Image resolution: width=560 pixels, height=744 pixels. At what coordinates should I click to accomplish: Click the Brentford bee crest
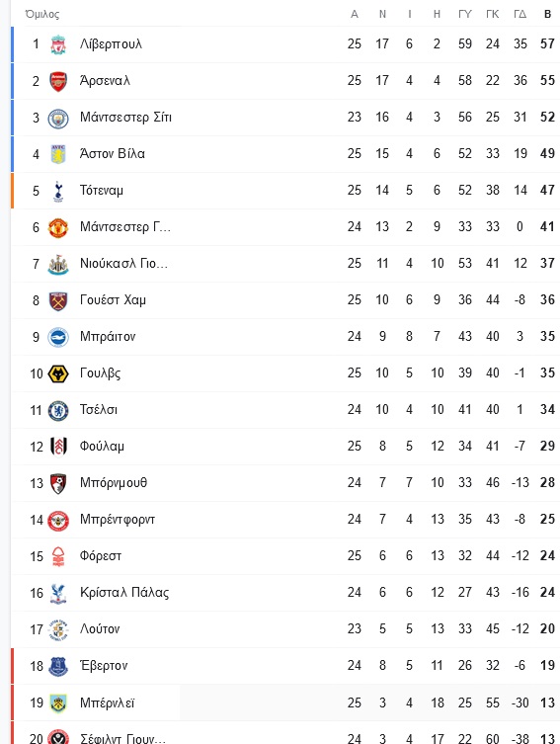(58, 520)
